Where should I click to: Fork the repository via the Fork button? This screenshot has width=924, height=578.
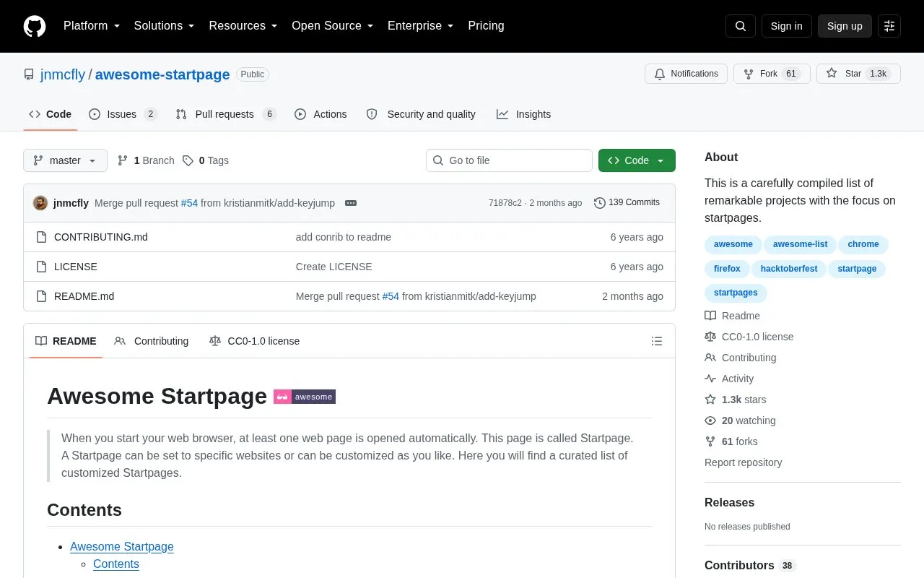pos(772,74)
